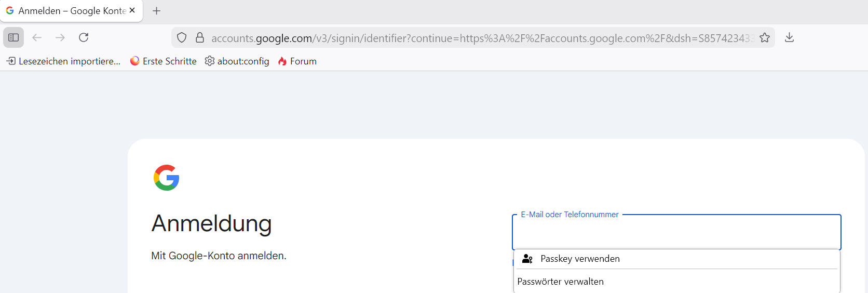Click the back navigation arrow
The image size is (868, 293).
coord(37,37)
